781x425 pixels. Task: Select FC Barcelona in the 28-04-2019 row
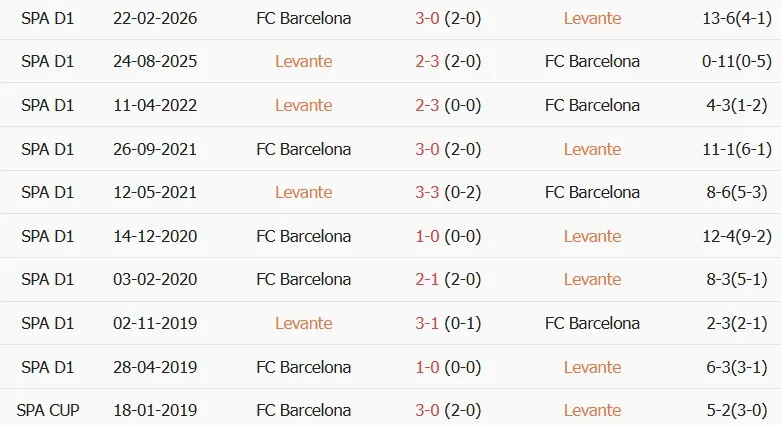(303, 367)
